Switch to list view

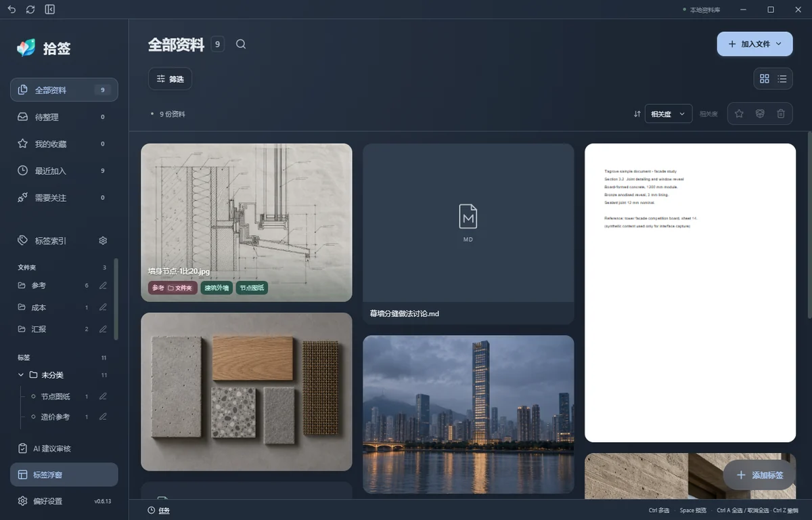pyautogui.click(x=782, y=79)
